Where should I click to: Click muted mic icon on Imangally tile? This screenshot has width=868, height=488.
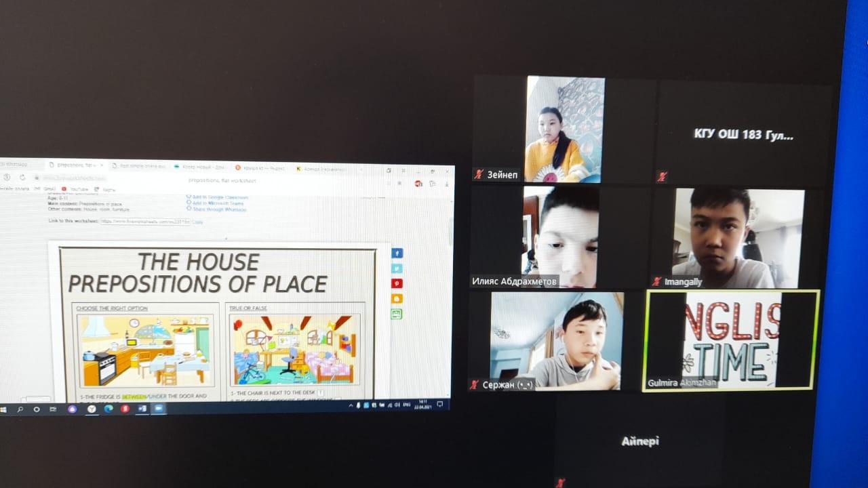tap(656, 281)
